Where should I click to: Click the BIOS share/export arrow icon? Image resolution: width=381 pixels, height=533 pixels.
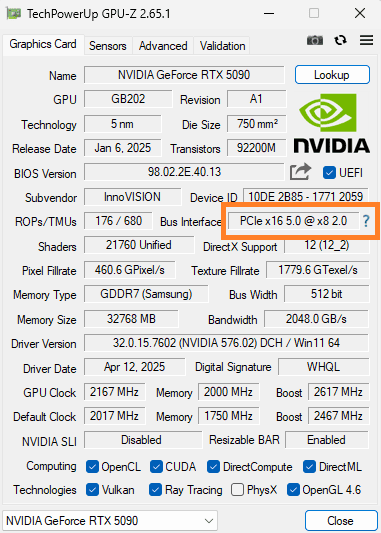coord(300,171)
